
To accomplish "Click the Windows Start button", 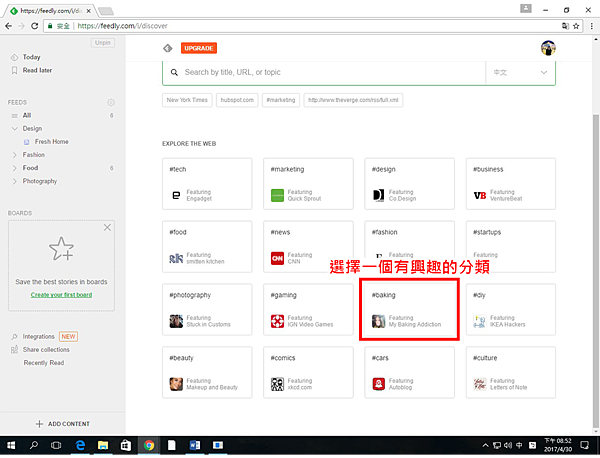I will [x=11, y=445].
